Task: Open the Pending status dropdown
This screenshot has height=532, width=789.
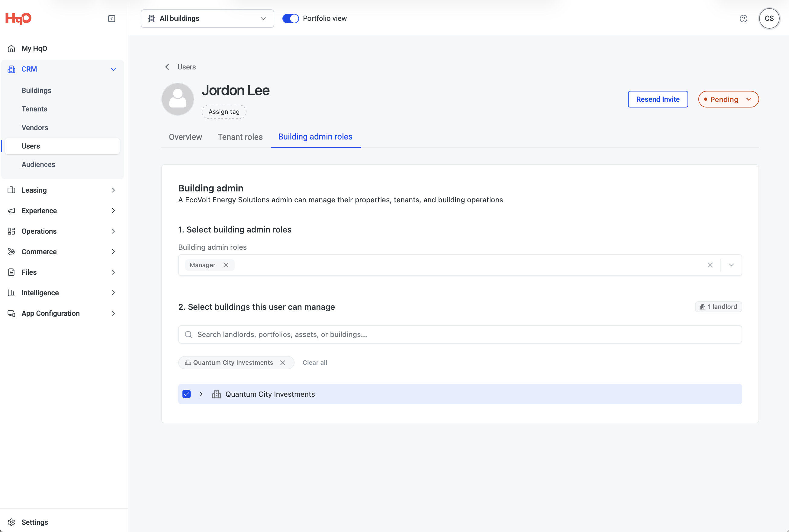Action: (x=728, y=99)
